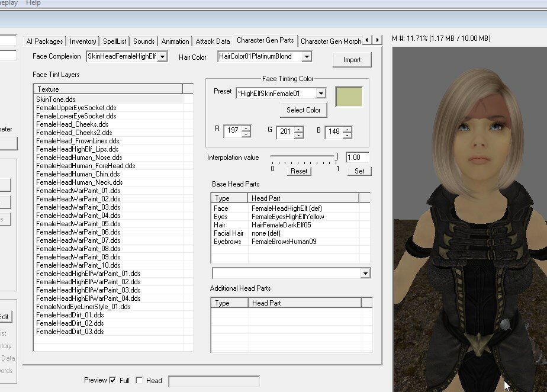547x392 pixels.
Task: Open the Character Gen Morphs tab
Action: 331,41
